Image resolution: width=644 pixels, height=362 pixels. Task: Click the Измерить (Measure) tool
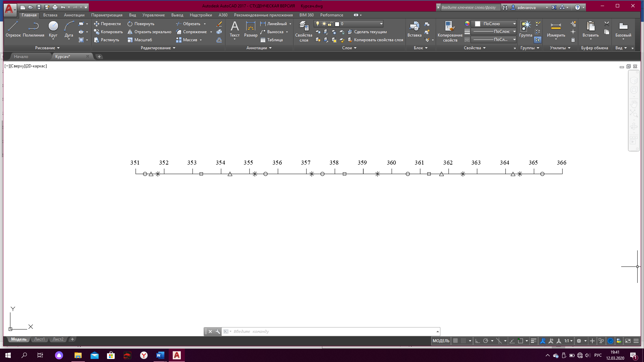coord(556,29)
